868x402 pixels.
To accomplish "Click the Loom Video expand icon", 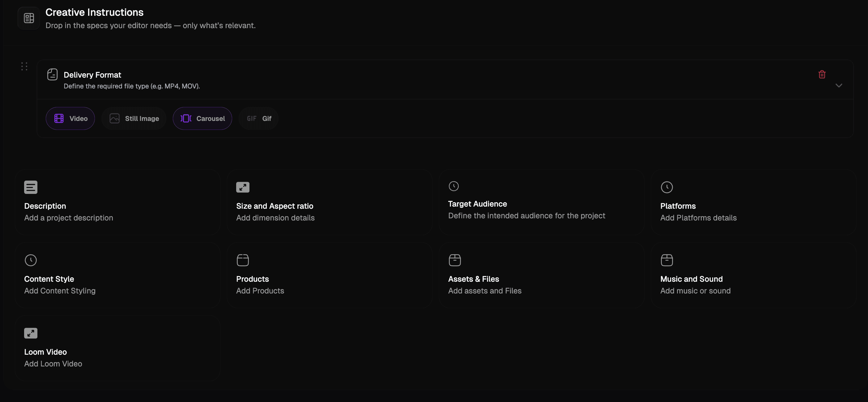I will point(31,333).
